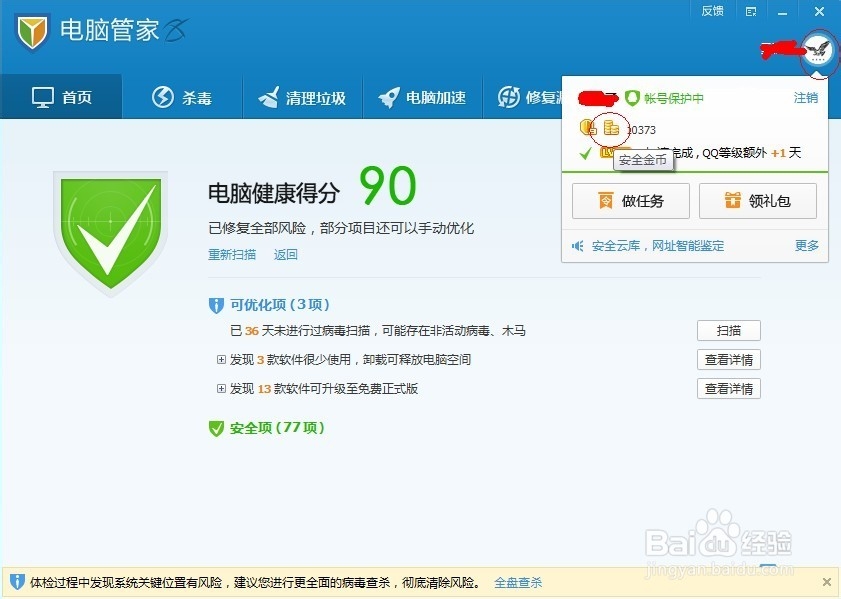This screenshot has width=841, height=599.
Task: Click the 返回 link
Action: point(285,254)
